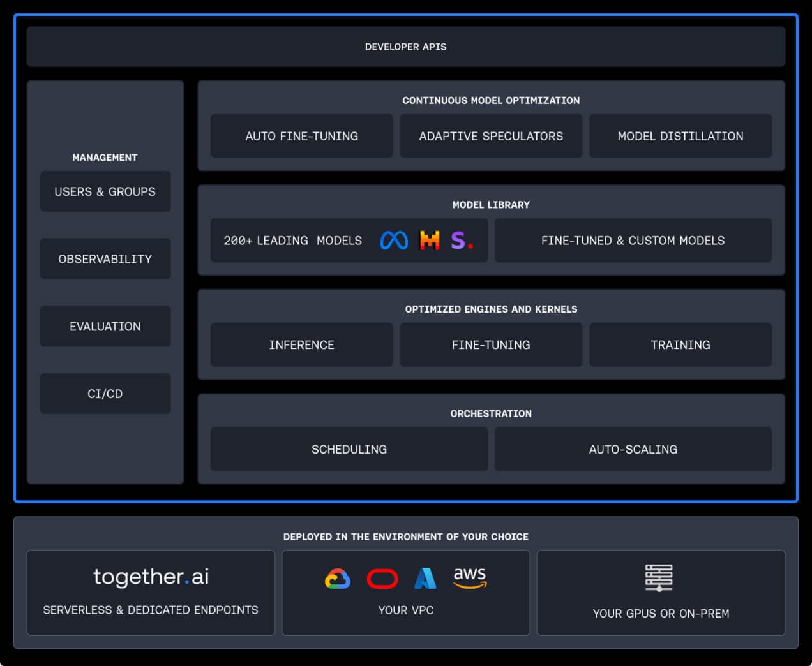Select the AWS logo
Image resolution: width=812 pixels, height=666 pixels.
point(470,578)
